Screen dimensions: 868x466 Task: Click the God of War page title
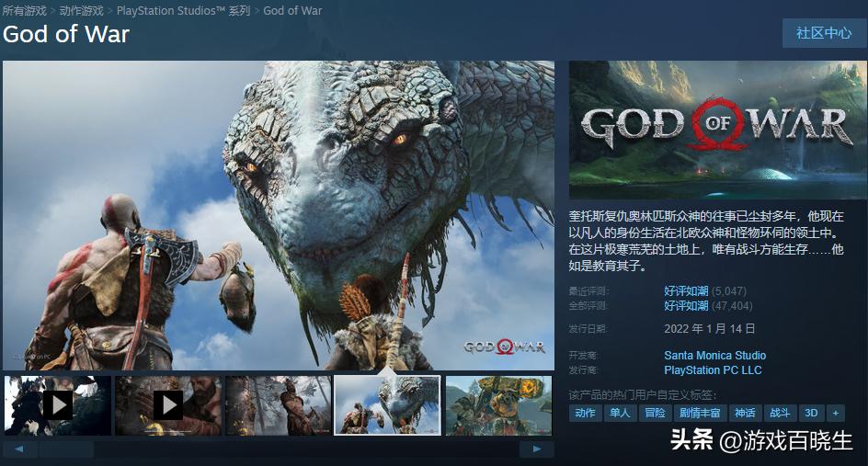pos(66,34)
